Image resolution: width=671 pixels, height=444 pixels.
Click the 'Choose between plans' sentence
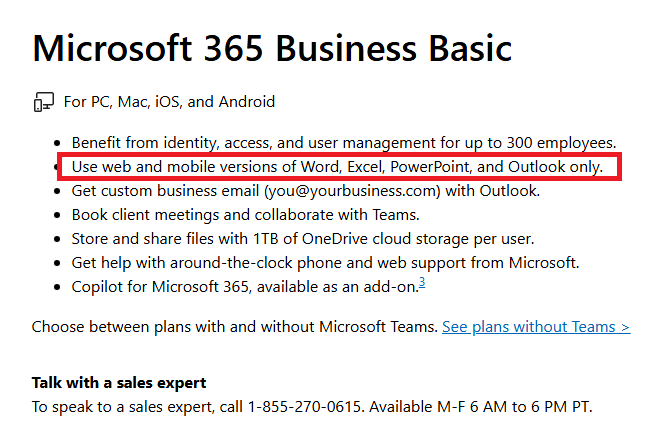(x=234, y=327)
